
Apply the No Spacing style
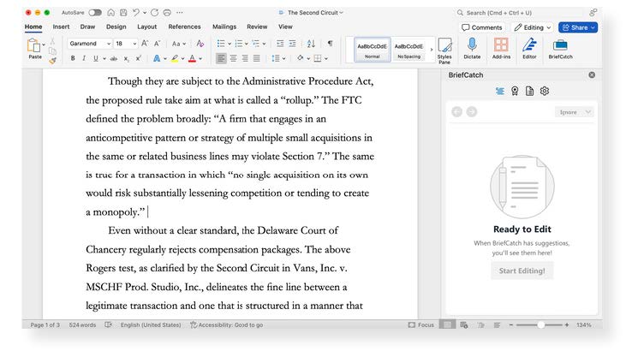click(x=409, y=50)
